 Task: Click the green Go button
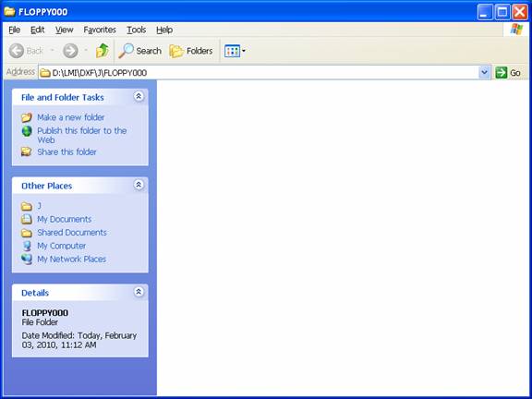508,73
